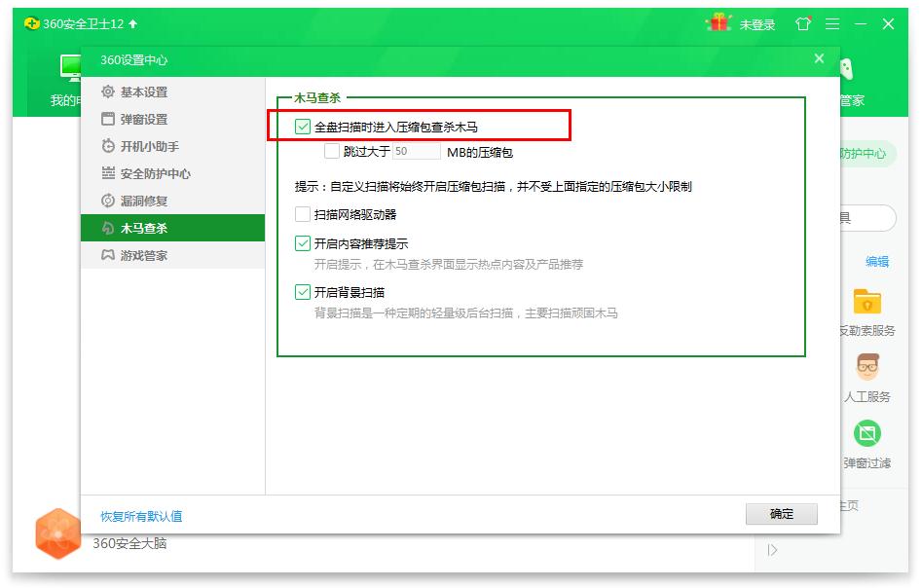Open the present icon in the title bar
Screen dimensions: 921x588
point(801,23)
